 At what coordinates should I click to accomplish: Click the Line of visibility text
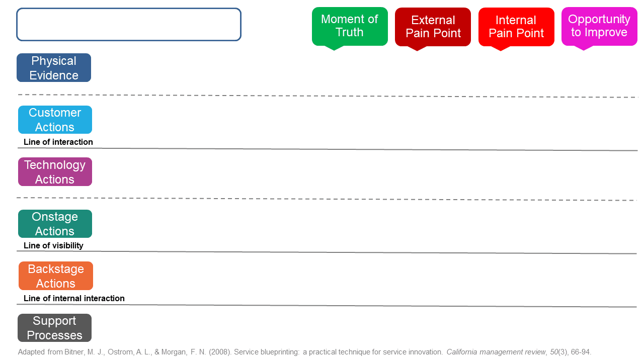tap(53, 246)
